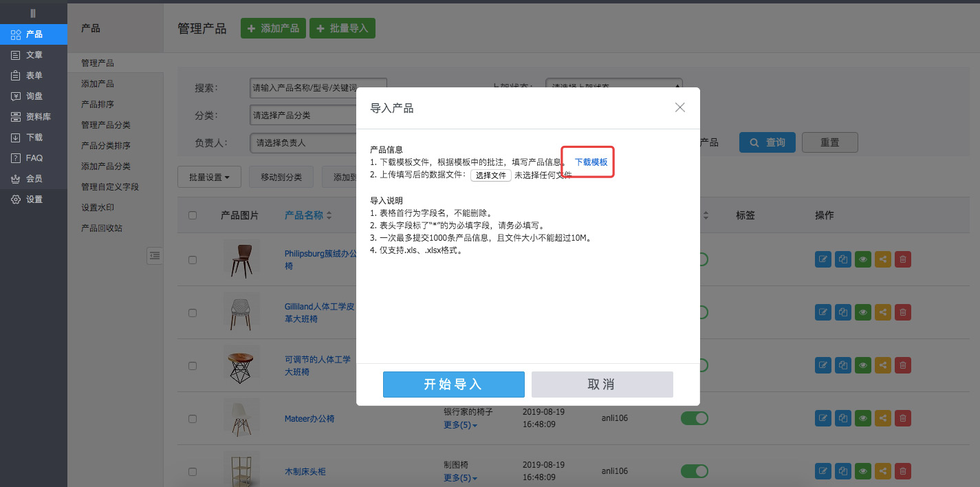Select 产品排序 in the product submenu
This screenshot has height=487, width=980.
[98, 105]
